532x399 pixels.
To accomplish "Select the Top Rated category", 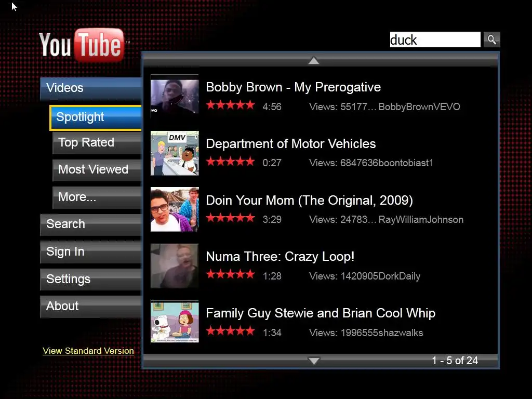I will 97,142.
